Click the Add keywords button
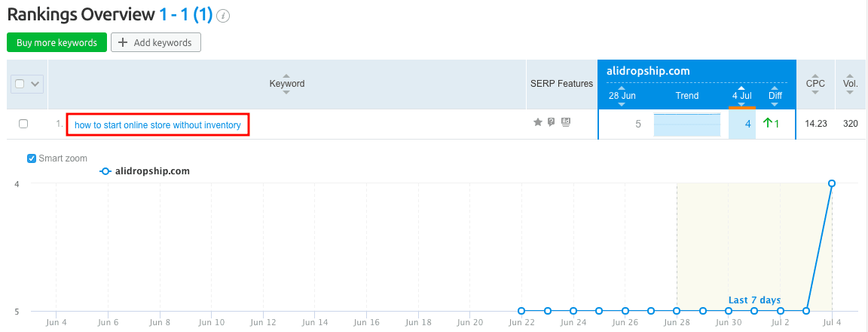This screenshot has width=868, height=332. pyautogui.click(x=156, y=43)
